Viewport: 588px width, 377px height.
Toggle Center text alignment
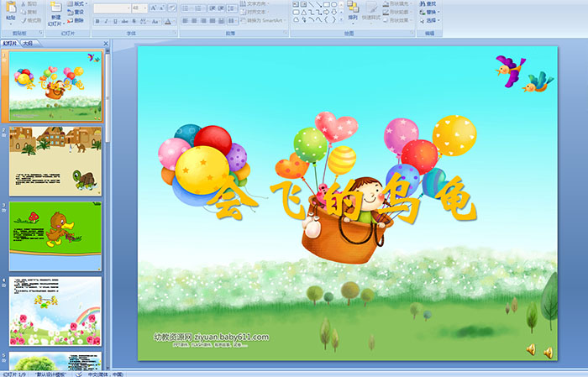[x=194, y=21]
